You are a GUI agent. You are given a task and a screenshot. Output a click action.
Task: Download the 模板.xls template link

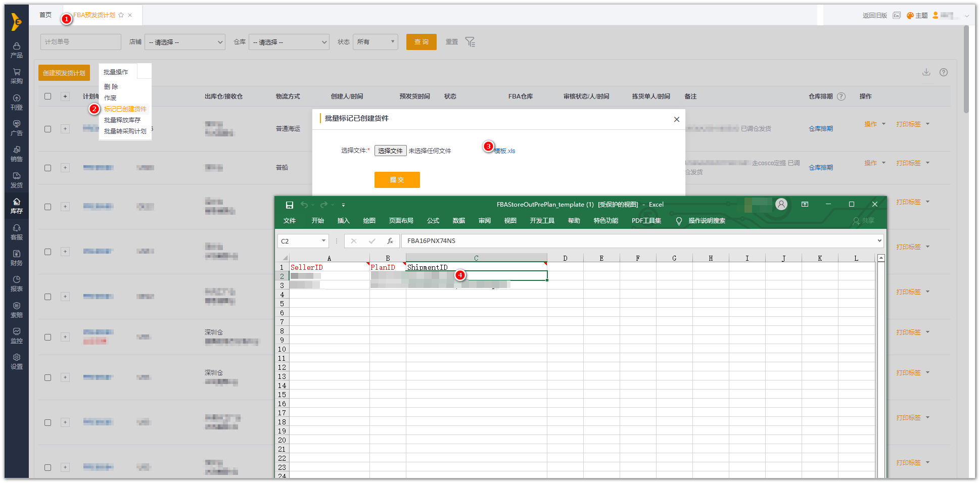click(505, 151)
